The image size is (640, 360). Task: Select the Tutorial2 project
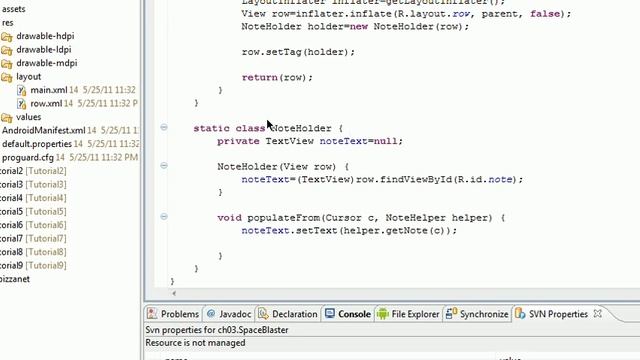pyautogui.click(x=33, y=171)
